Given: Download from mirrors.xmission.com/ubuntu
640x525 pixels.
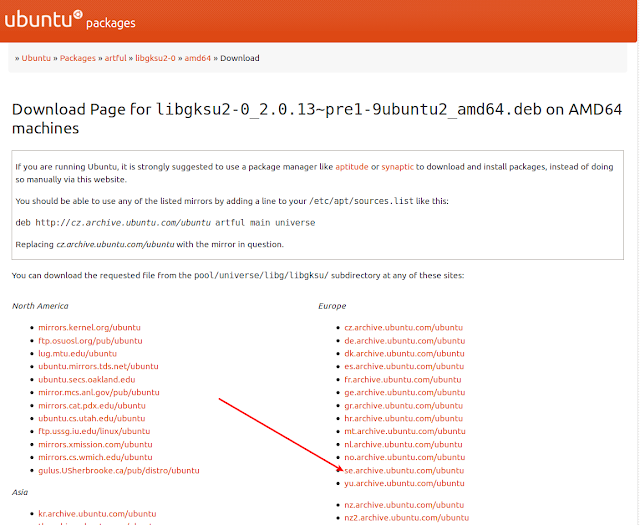Looking at the screenshot, I should pos(95,444).
